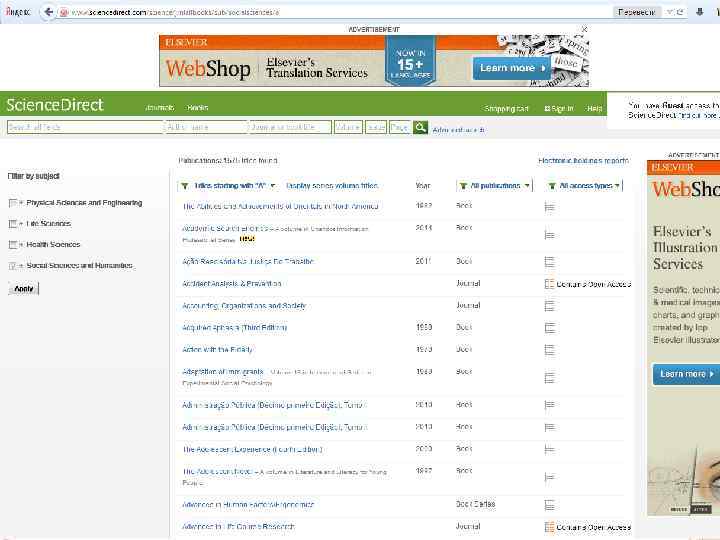Click the Search all fields input
The height and width of the screenshot is (540, 720).
[x=85, y=127]
